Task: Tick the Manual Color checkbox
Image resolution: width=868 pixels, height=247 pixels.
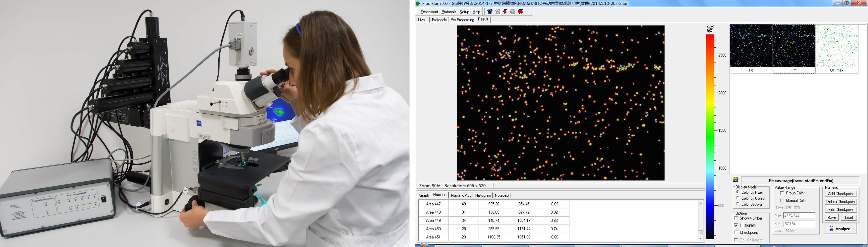Action: (782, 201)
